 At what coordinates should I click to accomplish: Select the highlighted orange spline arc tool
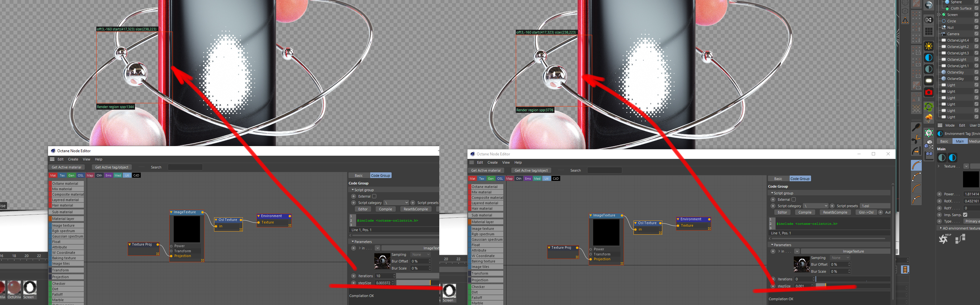tap(916, 165)
